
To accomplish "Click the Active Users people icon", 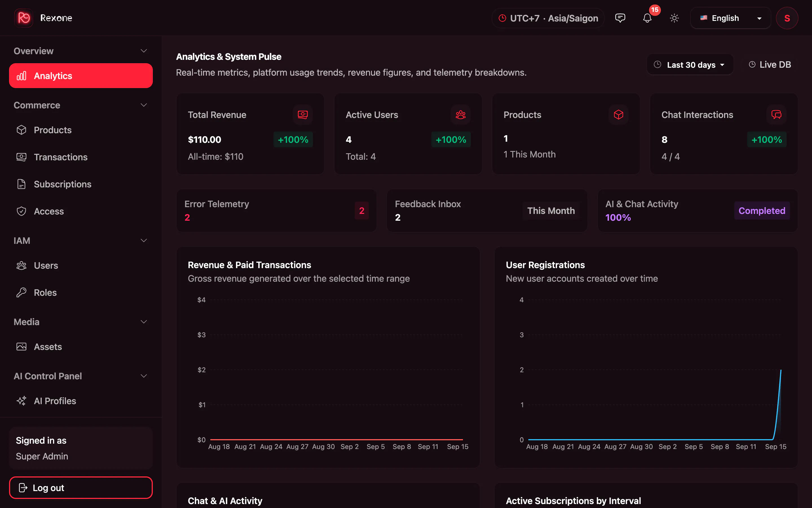I will pyautogui.click(x=460, y=115).
